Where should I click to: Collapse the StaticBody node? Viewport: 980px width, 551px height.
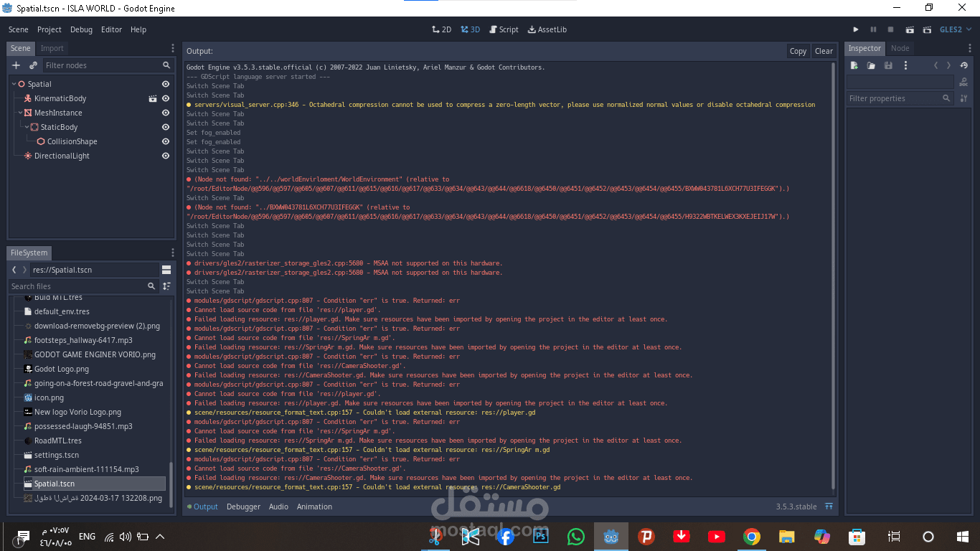(27, 127)
